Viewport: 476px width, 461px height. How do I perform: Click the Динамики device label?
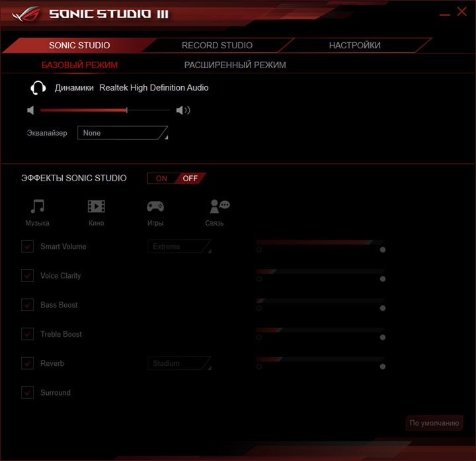click(74, 88)
